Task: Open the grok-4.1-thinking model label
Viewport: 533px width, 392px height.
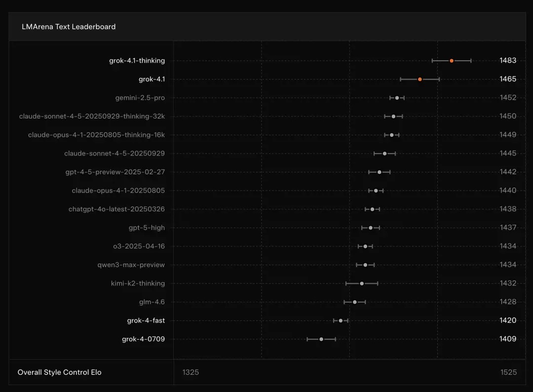Action: 136,60
